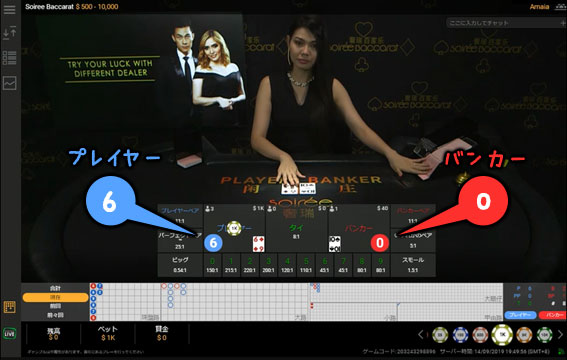The width and height of the screenshot is (567, 360).
Task: Click the blue プレイヤー prediction button
Action: tap(520, 315)
